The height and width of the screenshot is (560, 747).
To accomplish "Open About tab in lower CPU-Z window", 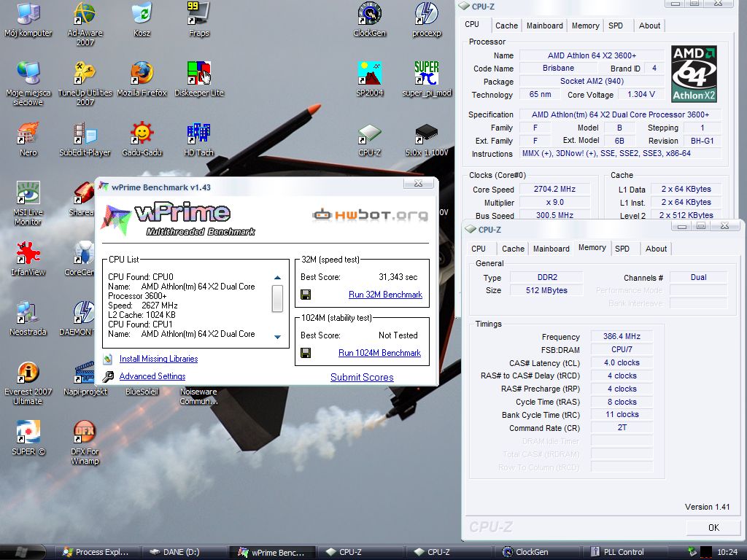I will click(x=656, y=249).
